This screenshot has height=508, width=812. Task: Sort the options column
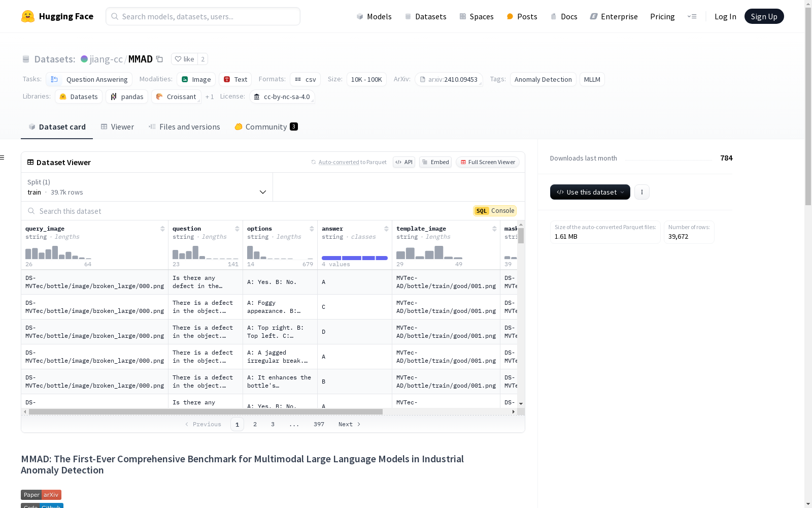[x=312, y=229]
